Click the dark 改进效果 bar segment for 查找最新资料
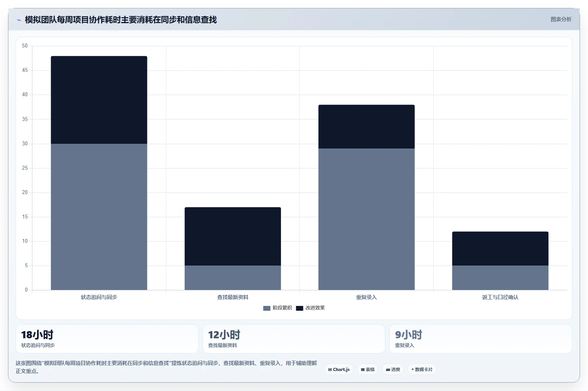This screenshot has width=588, height=391. pyautogui.click(x=233, y=236)
